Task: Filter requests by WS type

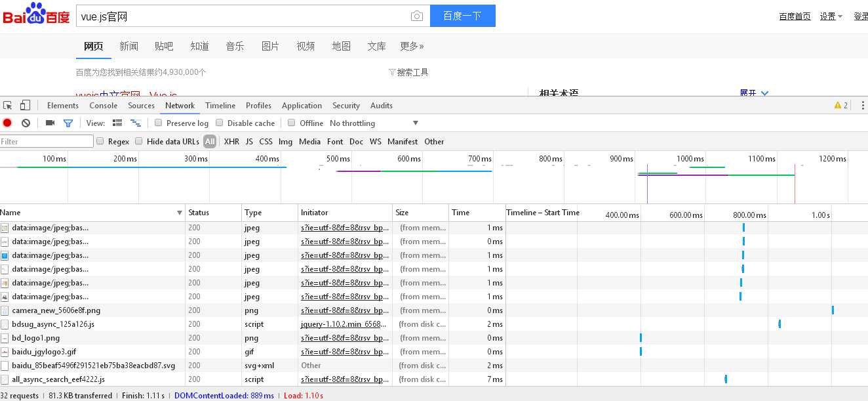Action: coord(375,141)
